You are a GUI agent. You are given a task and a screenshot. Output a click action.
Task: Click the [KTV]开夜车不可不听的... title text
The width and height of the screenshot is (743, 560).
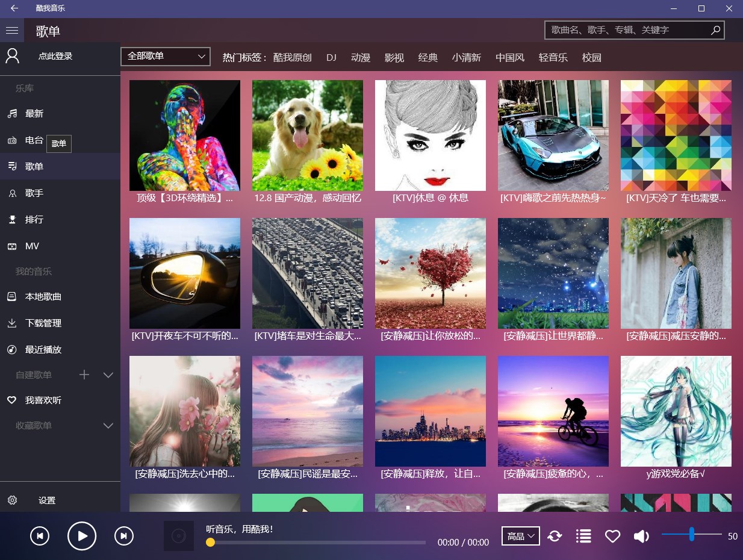coord(185,336)
